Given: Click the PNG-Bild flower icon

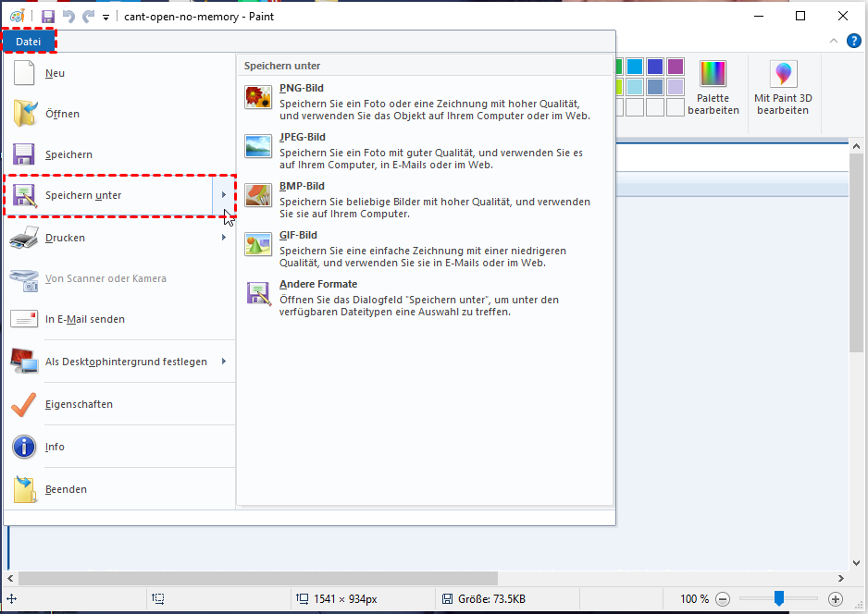Looking at the screenshot, I should click(258, 97).
